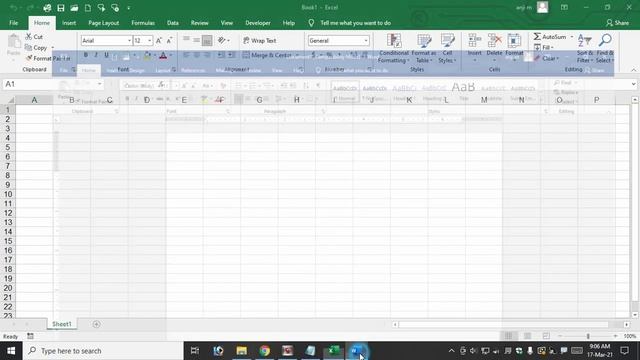Viewport: 640px width, 360px height.
Task: Toggle Italic formatting
Action: pyautogui.click(x=96, y=55)
